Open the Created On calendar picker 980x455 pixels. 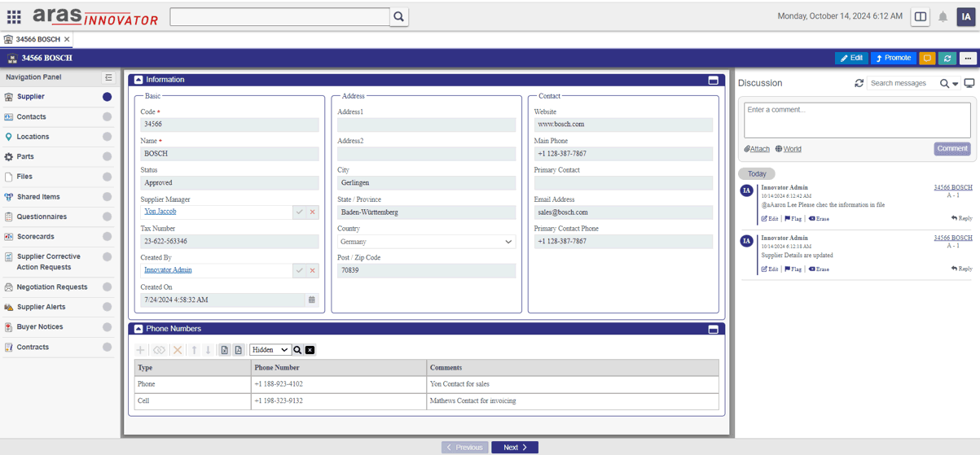coord(312,300)
